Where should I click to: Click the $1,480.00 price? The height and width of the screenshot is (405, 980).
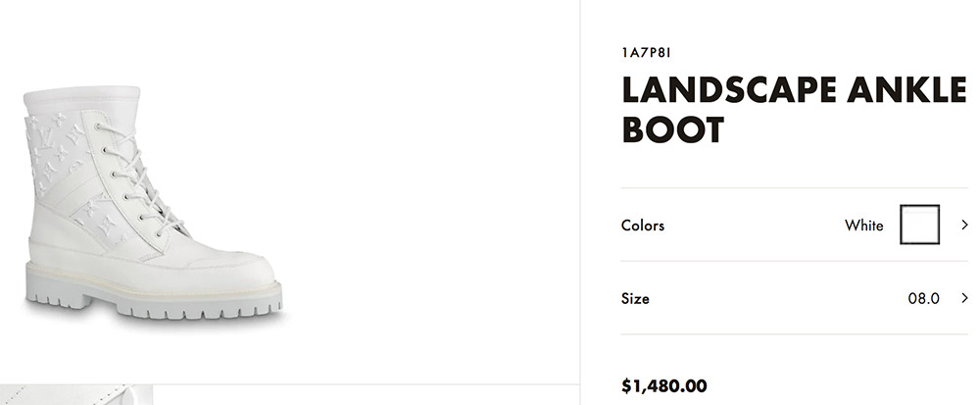pos(664,385)
